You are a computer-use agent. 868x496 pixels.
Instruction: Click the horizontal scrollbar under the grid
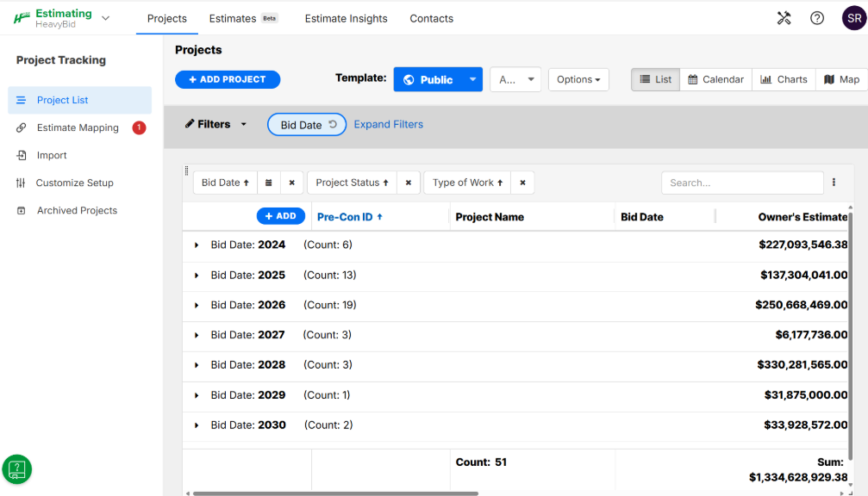[x=335, y=493]
